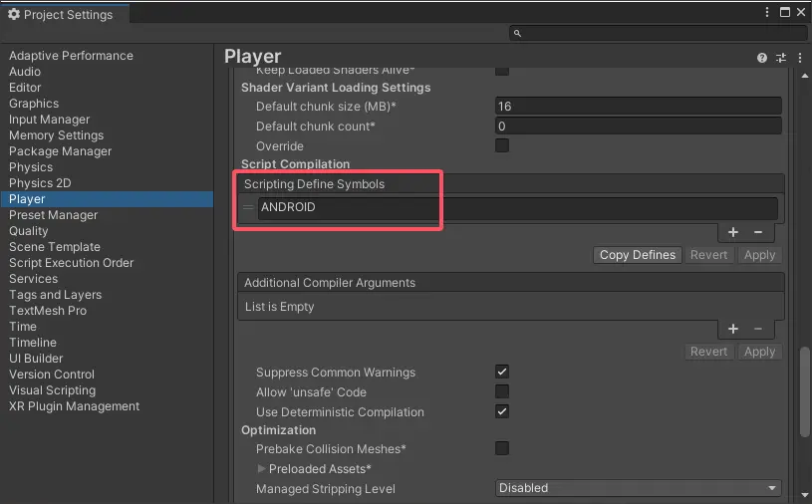Edit the Default chunk size field

(x=638, y=106)
